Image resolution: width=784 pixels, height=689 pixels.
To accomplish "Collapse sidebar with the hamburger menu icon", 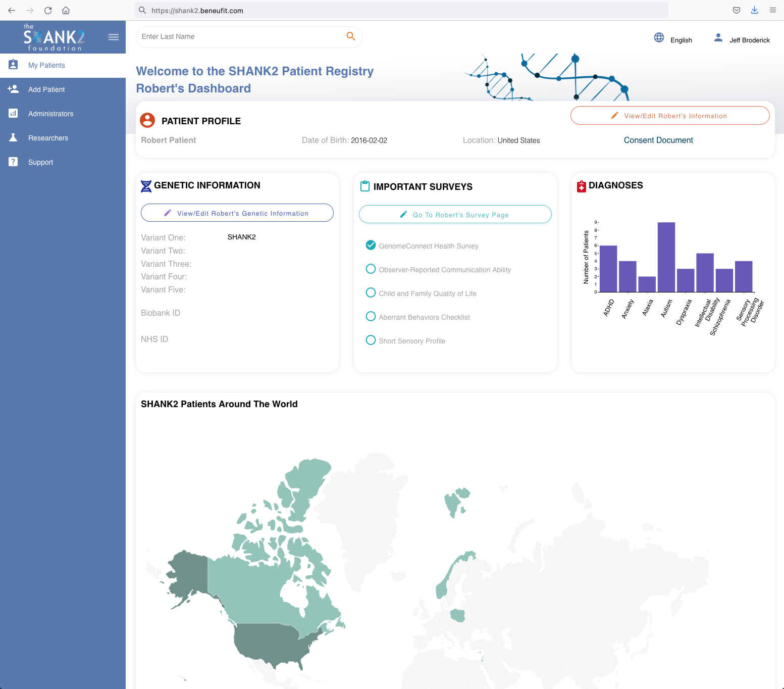I will [114, 37].
